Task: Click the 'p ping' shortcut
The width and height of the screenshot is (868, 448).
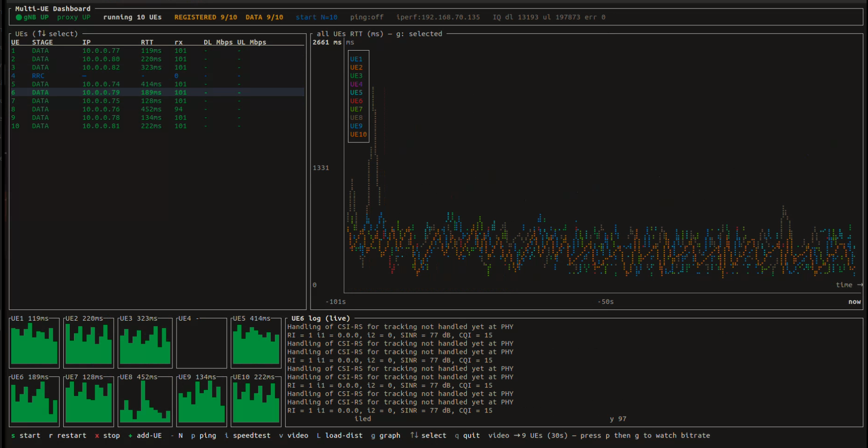Action: pyautogui.click(x=203, y=435)
